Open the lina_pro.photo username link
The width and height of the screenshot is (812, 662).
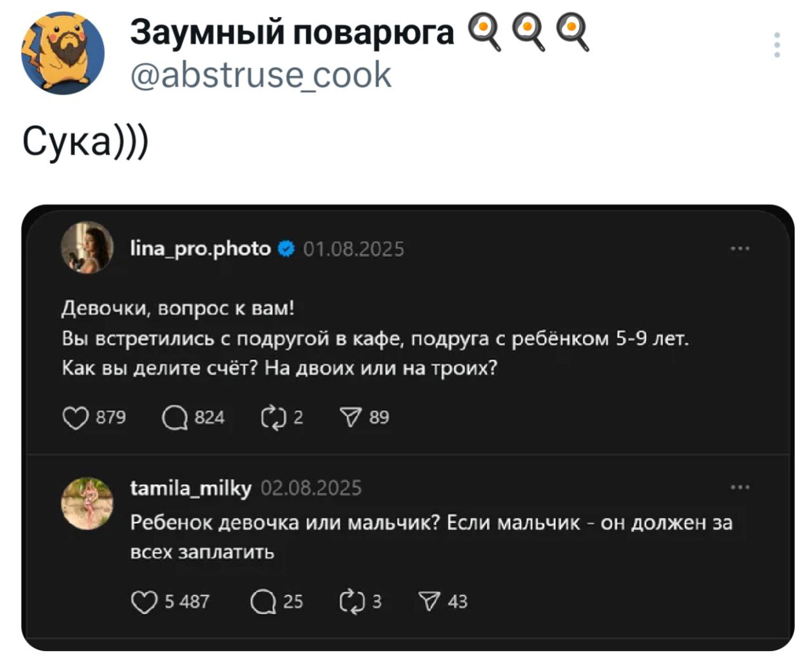(x=200, y=248)
